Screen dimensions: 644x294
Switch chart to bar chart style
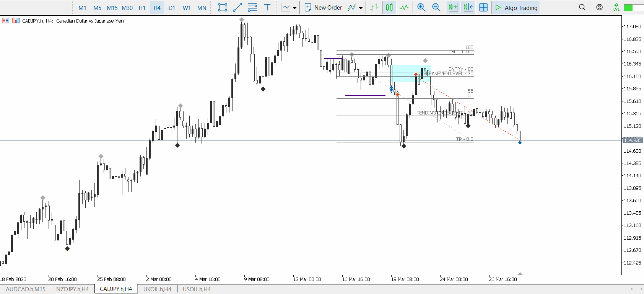click(374, 8)
